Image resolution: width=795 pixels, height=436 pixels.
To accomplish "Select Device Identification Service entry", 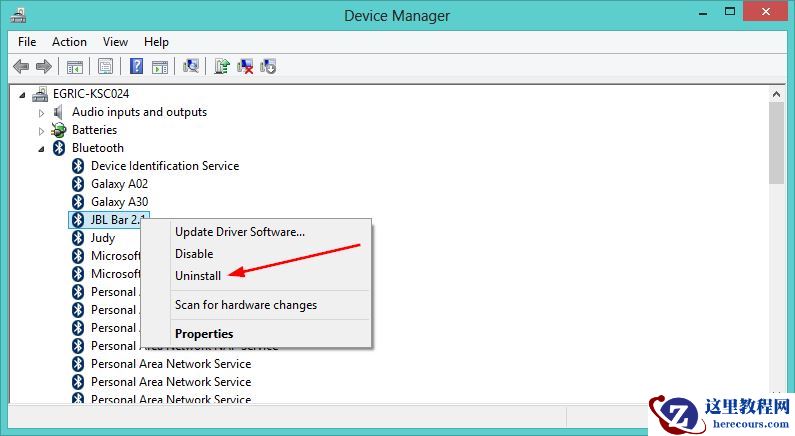I will pos(165,166).
